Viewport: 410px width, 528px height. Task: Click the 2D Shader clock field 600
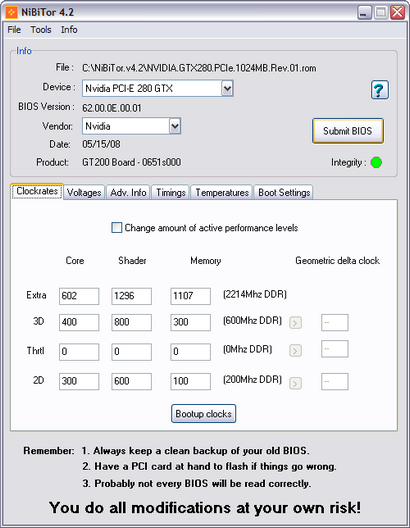131,381
